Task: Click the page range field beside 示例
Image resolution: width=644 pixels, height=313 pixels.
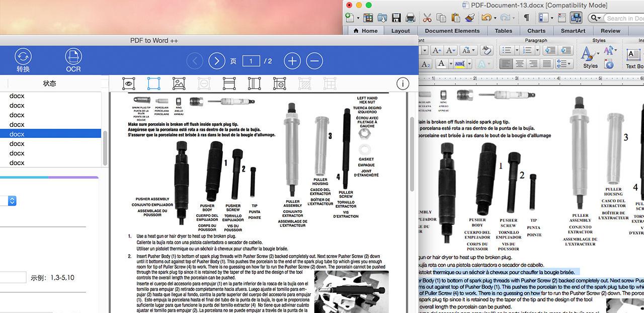Action: [x=13, y=277]
